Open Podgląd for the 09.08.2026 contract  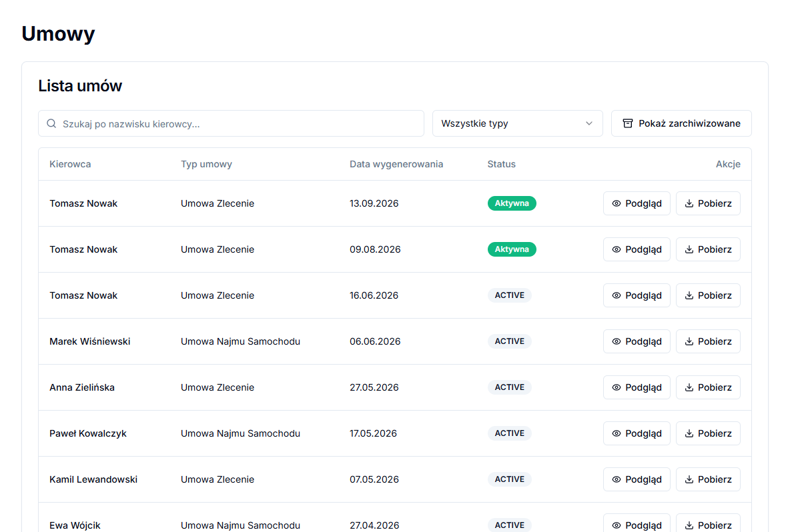637,249
